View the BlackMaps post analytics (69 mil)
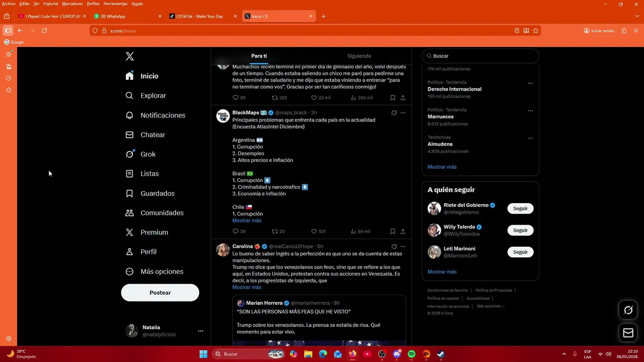Screen dimensions: 644x362 tap(360, 231)
